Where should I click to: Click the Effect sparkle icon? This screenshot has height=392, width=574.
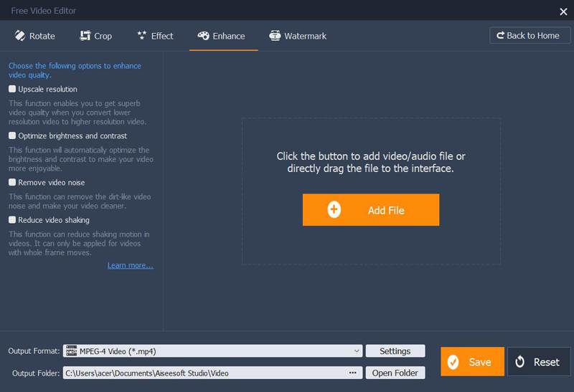click(x=141, y=36)
